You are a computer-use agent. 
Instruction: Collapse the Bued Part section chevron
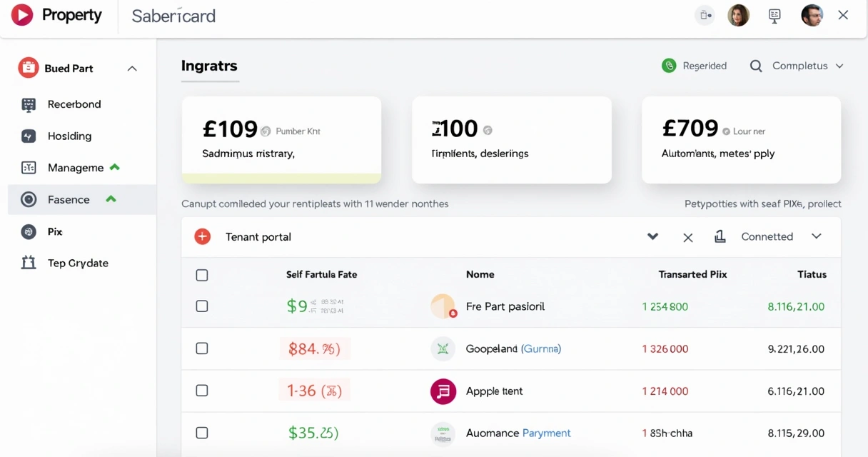(x=132, y=69)
